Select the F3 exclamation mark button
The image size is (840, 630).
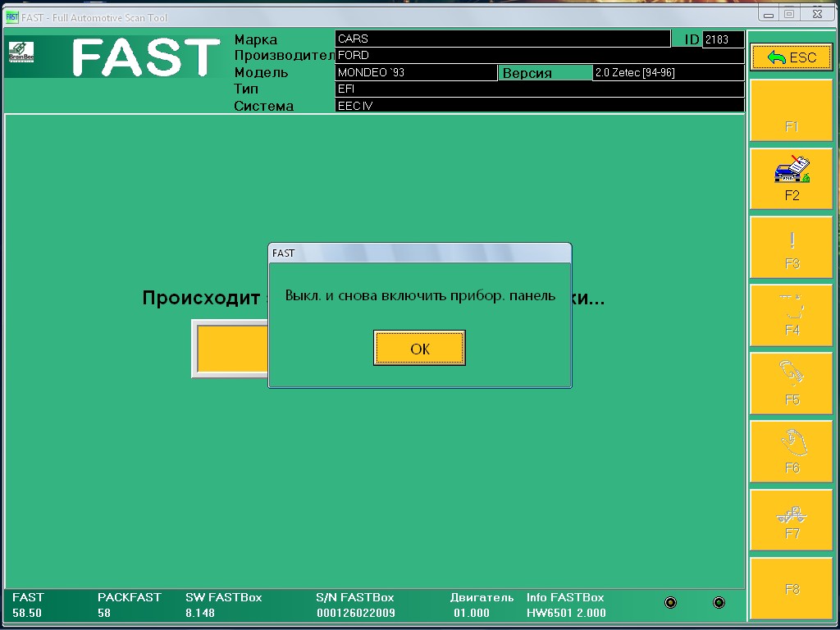[x=792, y=247]
